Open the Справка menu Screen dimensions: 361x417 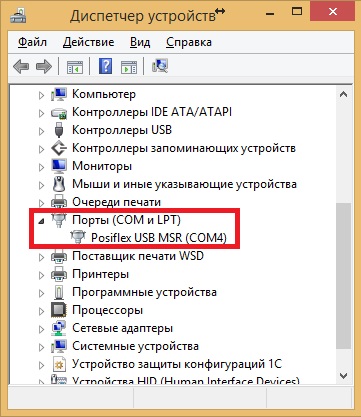click(189, 42)
